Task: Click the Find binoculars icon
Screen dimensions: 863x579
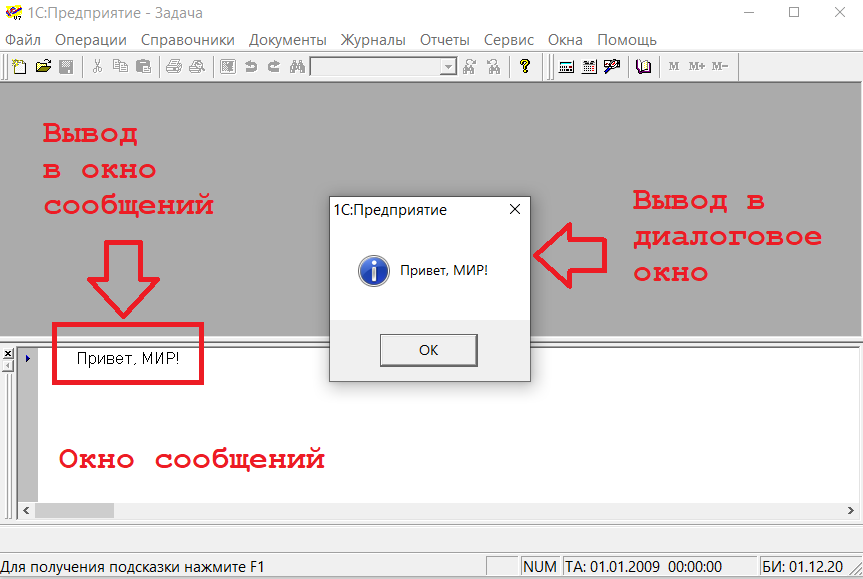Action: [297, 67]
